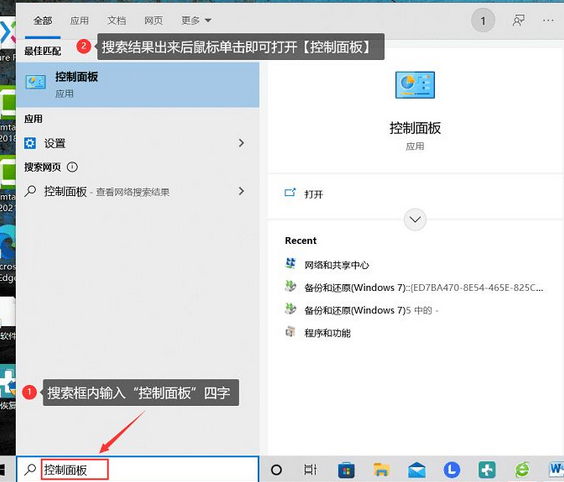Open Cortana circle on the taskbar
This screenshot has width=564, height=482.
[276, 469]
